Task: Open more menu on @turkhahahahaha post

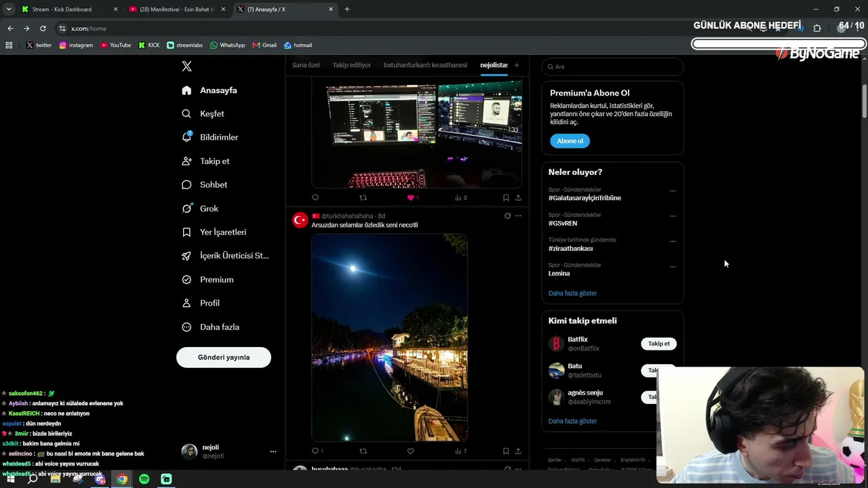Action: pos(518,216)
